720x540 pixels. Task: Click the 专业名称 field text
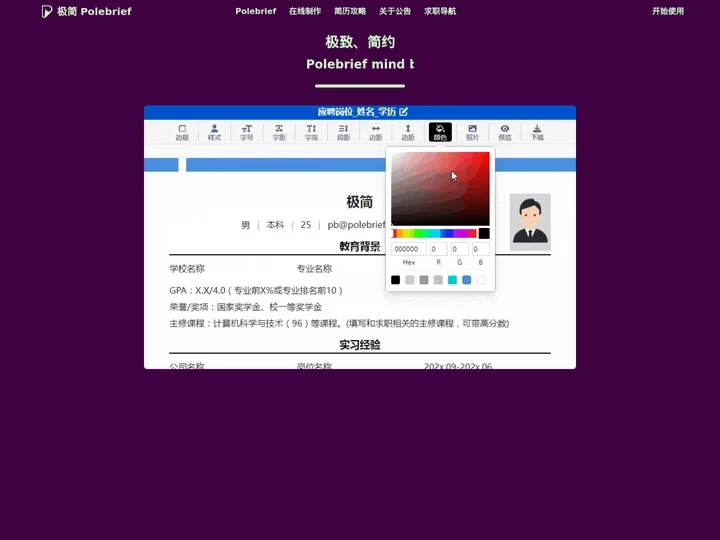coord(314,269)
